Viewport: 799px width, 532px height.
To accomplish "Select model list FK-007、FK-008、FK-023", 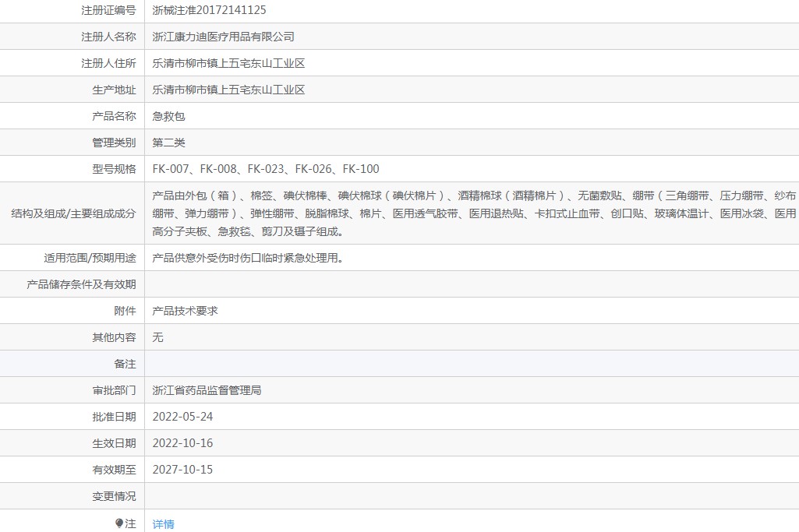I will point(266,169).
